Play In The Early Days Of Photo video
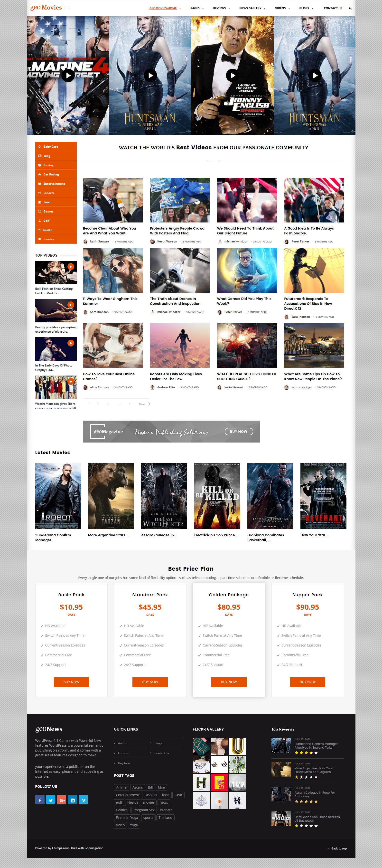This screenshot has width=382, height=868. [x=71, y=343]
